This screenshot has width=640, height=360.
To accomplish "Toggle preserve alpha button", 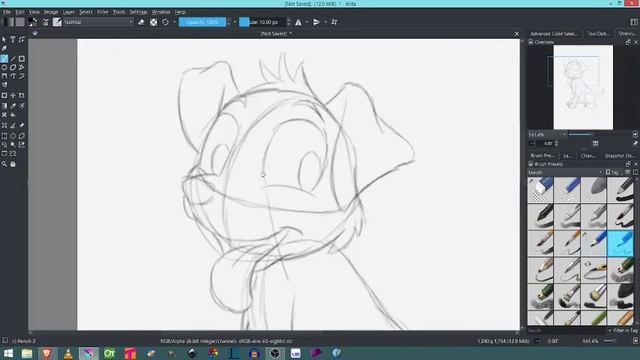I will coord(153,22).
